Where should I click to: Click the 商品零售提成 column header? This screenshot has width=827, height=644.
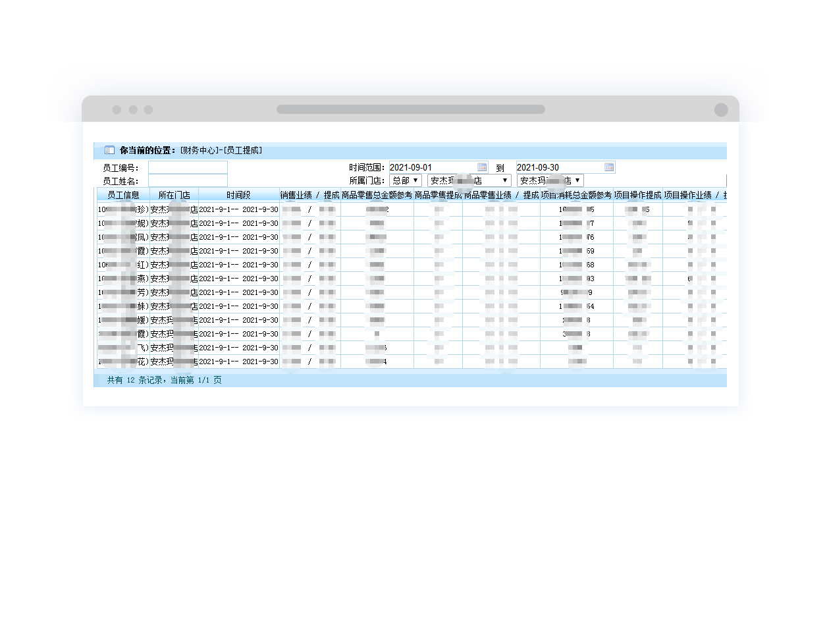[x=438, y=195]
